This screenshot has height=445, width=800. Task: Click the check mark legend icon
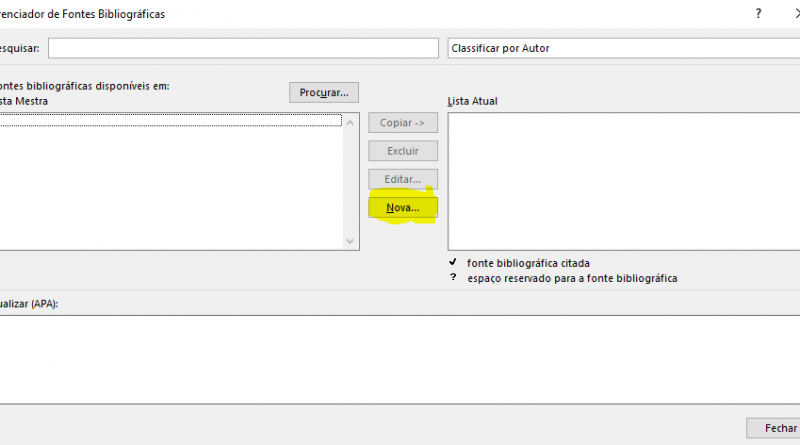(x=453, y=262)
